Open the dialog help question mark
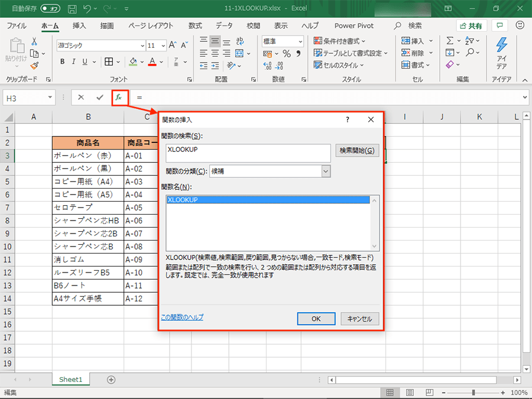Screen dimensions: 532x399 pyautogui.click(x=348, y=119)
